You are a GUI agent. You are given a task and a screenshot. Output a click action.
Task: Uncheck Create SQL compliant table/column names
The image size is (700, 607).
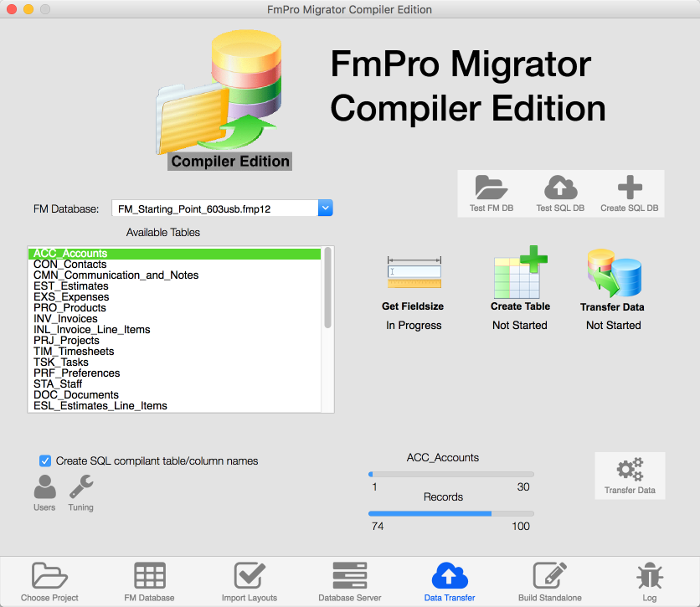(x=45, y=460)
